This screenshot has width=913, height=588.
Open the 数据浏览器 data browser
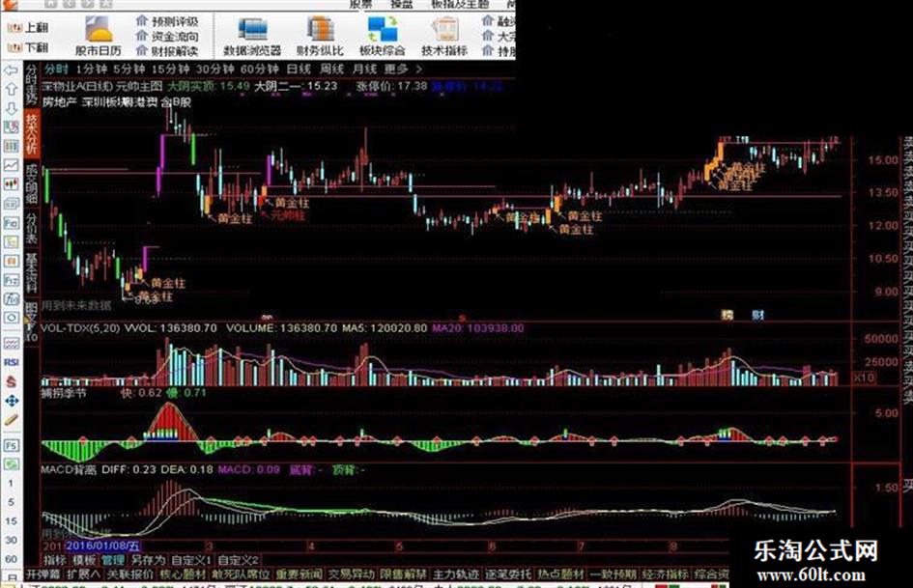click(x=252, y=37)
